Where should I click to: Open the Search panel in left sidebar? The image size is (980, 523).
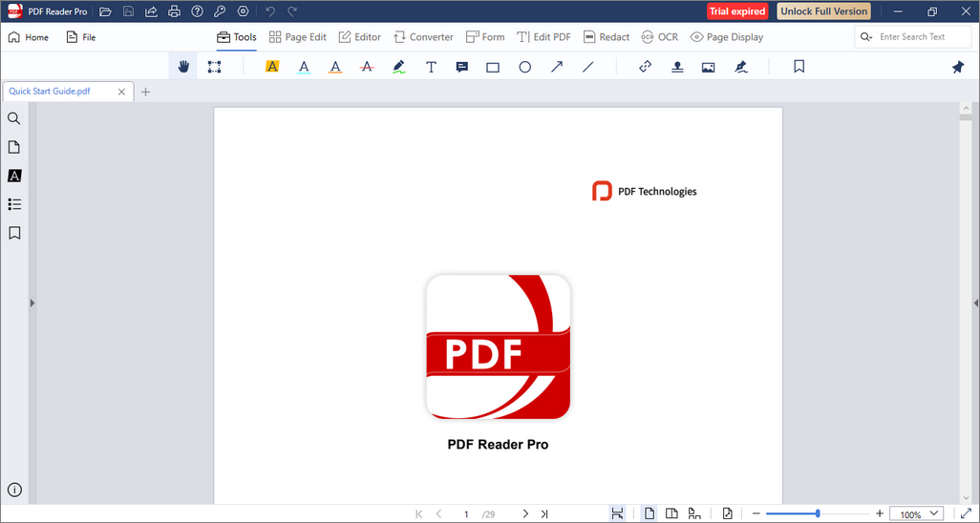[x=13, y=118]
